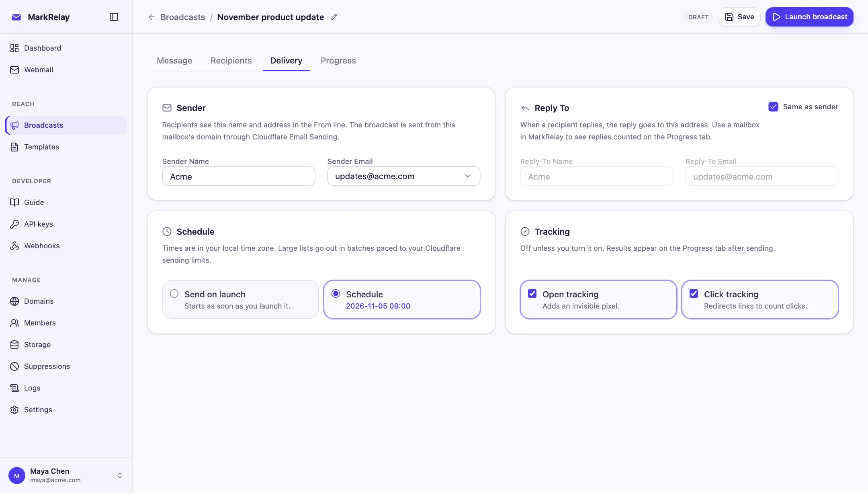
Task: Switch to the Recipients tab
Action: coord(231,61)
